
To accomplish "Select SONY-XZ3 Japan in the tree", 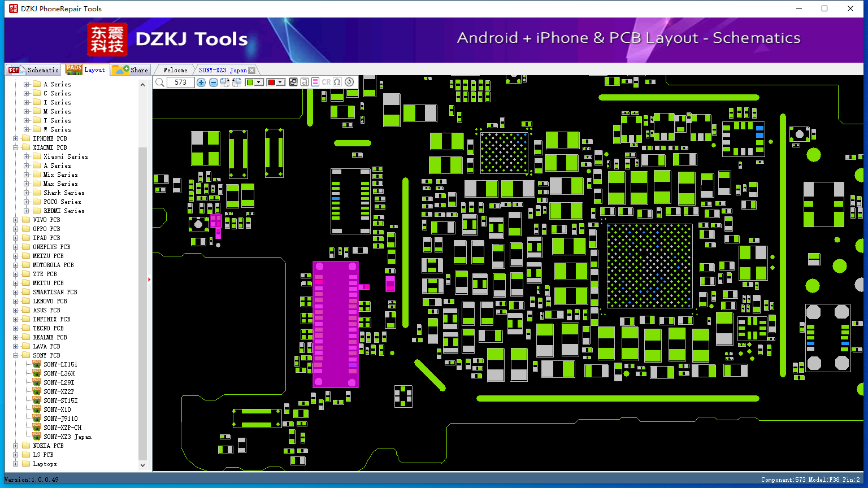I will pos(67,437).
